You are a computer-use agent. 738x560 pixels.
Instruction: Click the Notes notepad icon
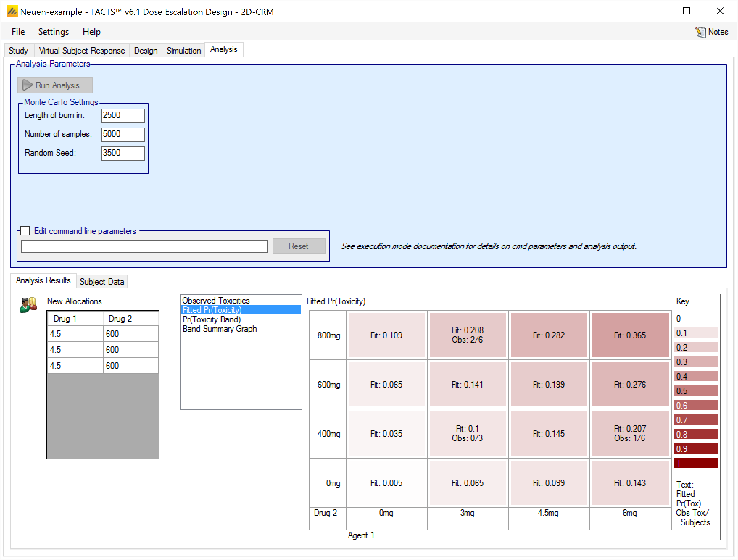click(700, 32)
